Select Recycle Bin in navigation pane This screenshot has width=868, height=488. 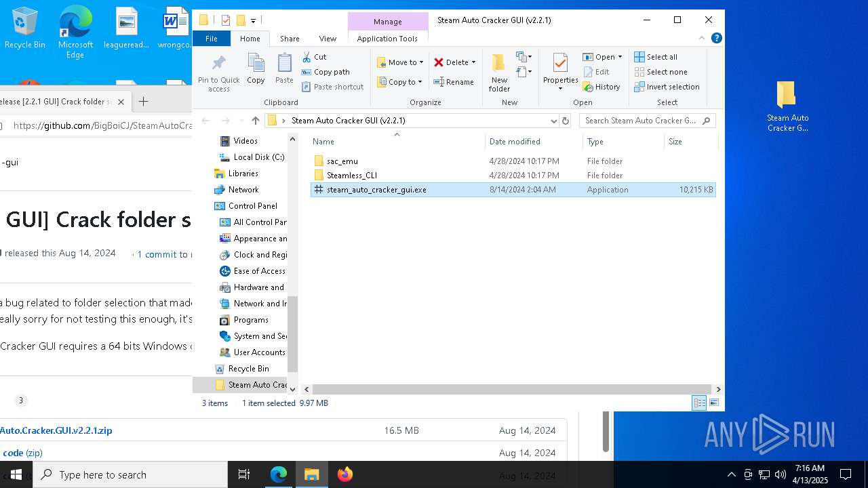tap(248, 369)
